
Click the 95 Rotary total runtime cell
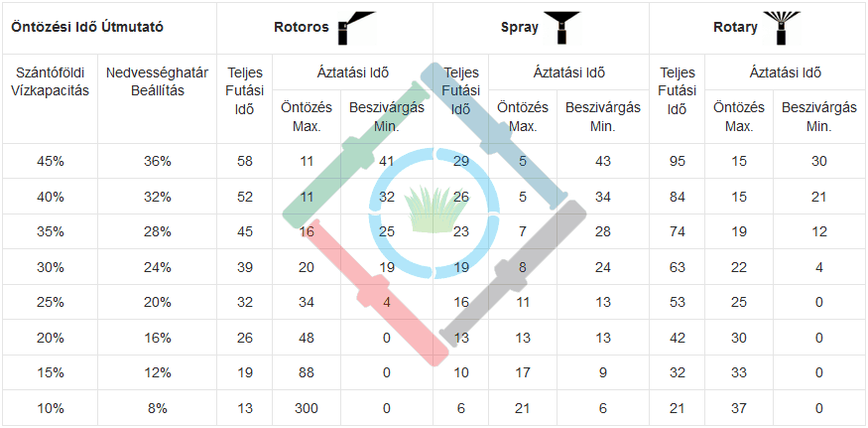[677, 161]
